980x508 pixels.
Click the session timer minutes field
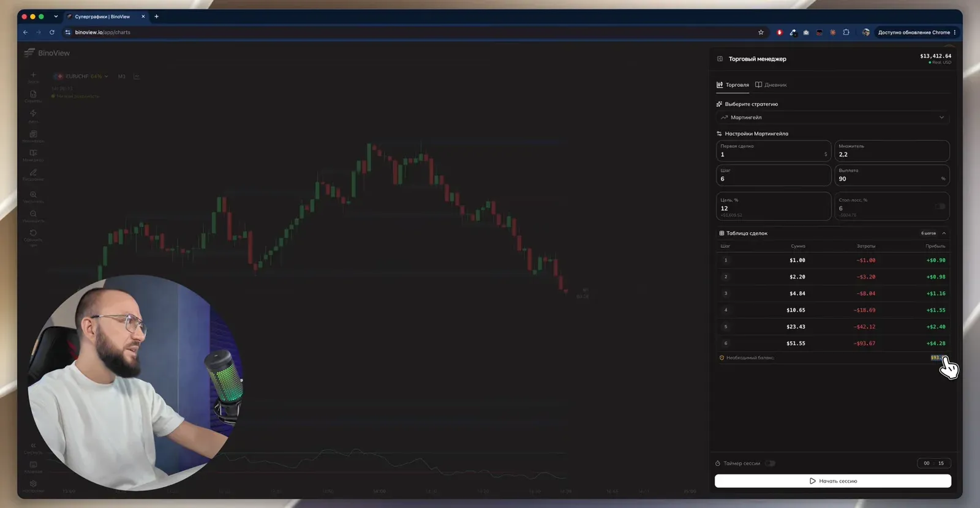pos(941,463)
